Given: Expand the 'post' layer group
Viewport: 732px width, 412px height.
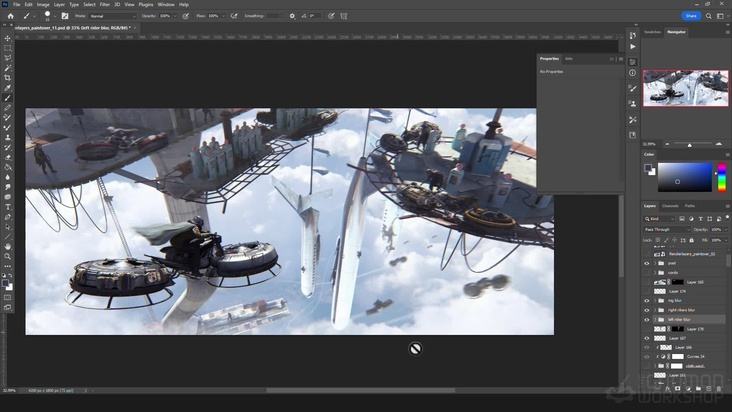Looking at the screenshot, I should click(x=655, y=263).
